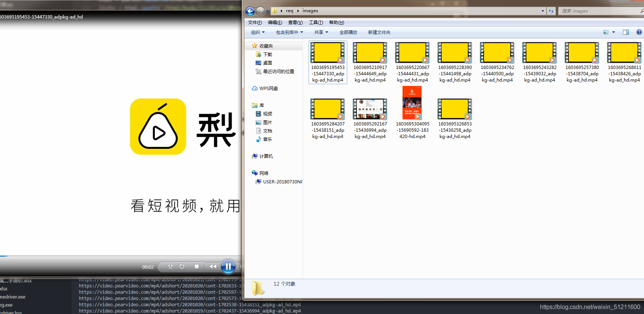Select video file 1603695284207-15438151

(328, 119)
